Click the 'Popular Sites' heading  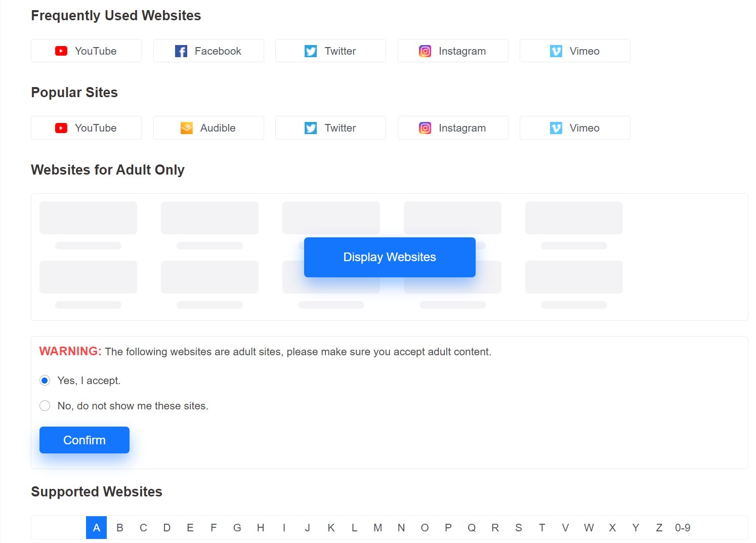tap(74, 93)
